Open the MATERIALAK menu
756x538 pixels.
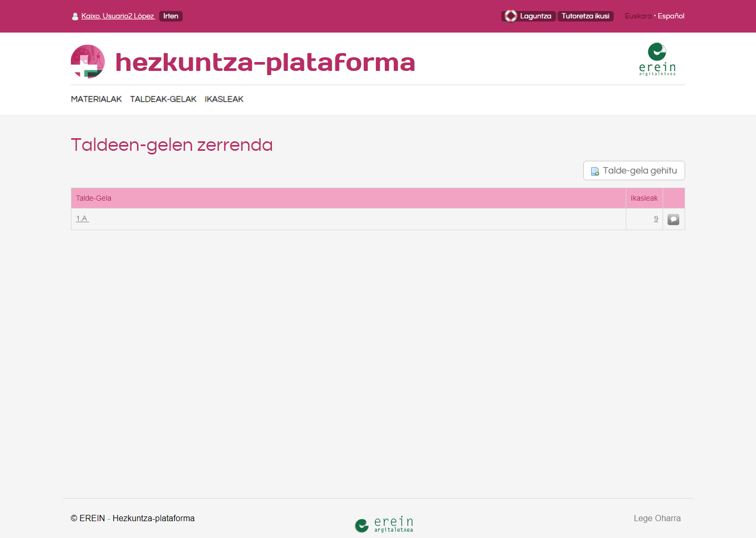[x=96, y=99]
